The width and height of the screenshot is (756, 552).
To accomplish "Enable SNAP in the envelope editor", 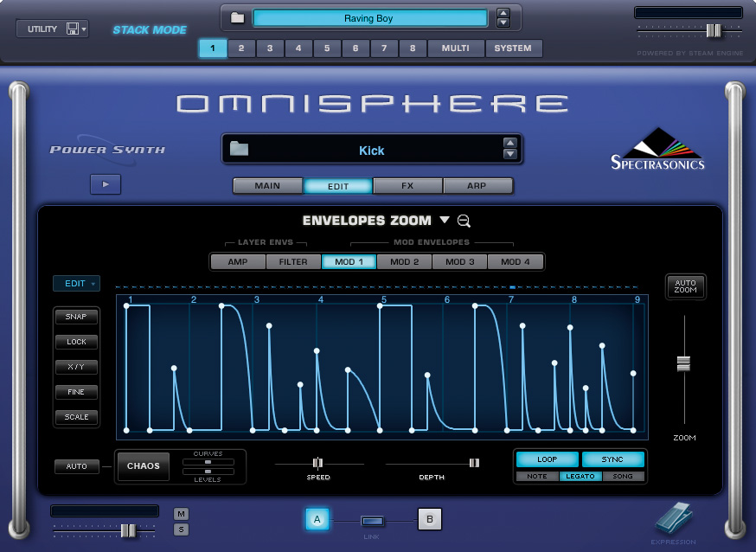I will coord(76,317).
